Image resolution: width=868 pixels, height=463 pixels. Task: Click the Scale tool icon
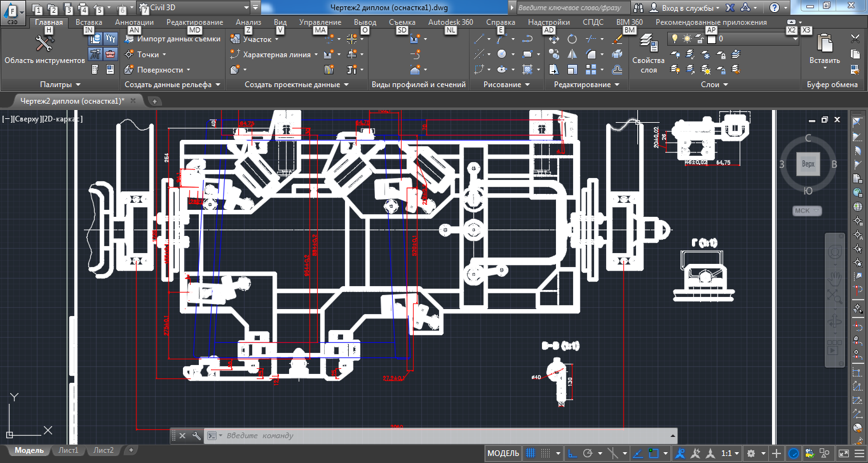tap(573, 69)
